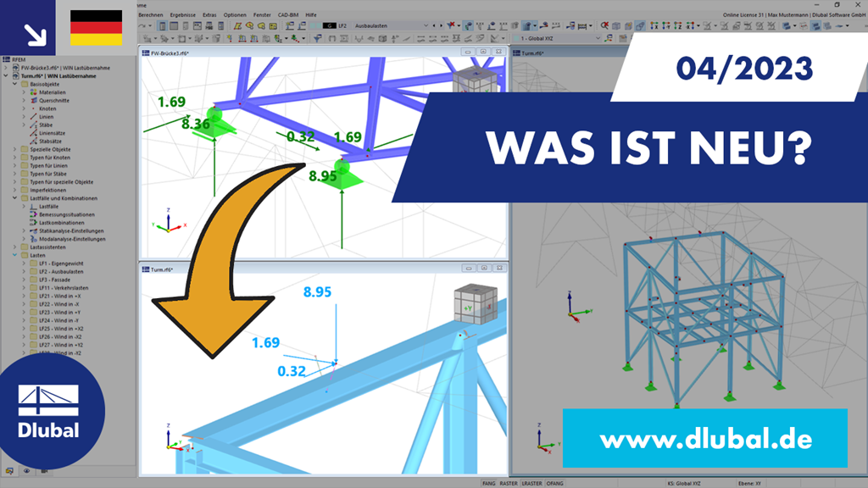This screenshot has width=868, height=488.
Task: Set view in Z direction icon
Action: pos(678,25)
